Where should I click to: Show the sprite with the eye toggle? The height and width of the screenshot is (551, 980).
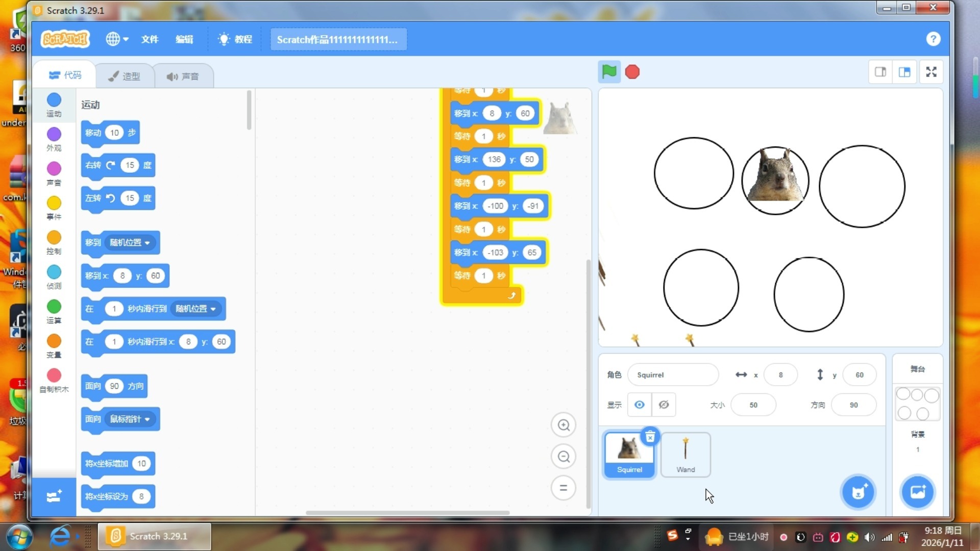pyautogui.click(x=639, y=405)
